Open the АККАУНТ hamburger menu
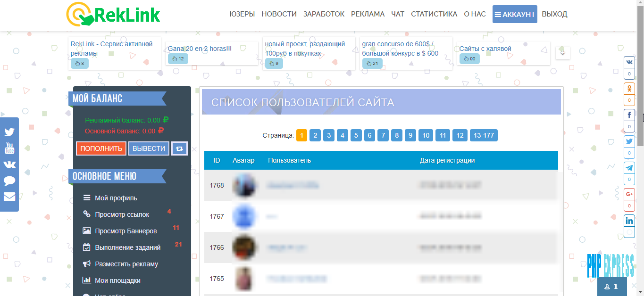 515,14
